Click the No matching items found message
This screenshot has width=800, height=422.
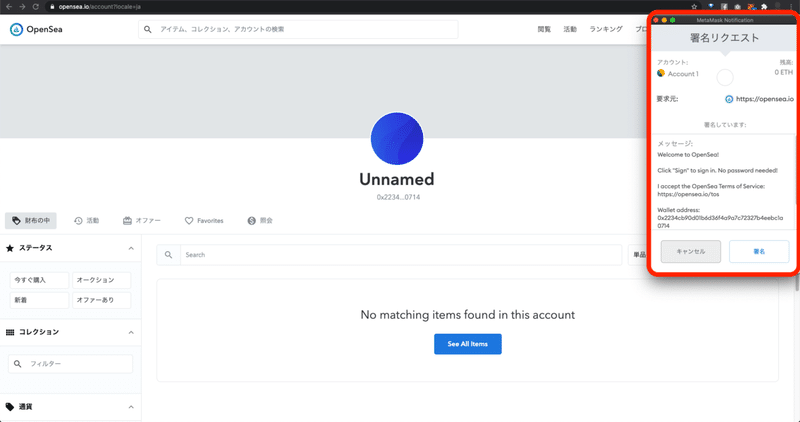tap(467, 315)
